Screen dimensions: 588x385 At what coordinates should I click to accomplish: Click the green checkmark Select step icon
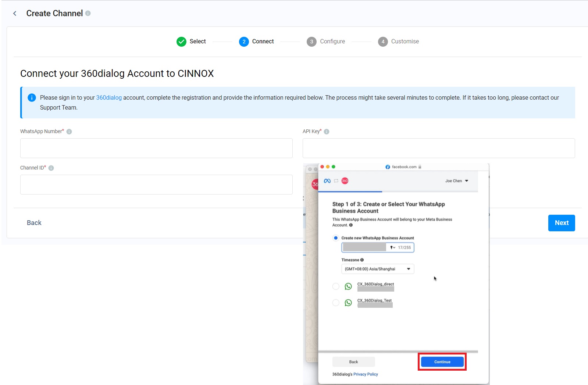point(181,42)
